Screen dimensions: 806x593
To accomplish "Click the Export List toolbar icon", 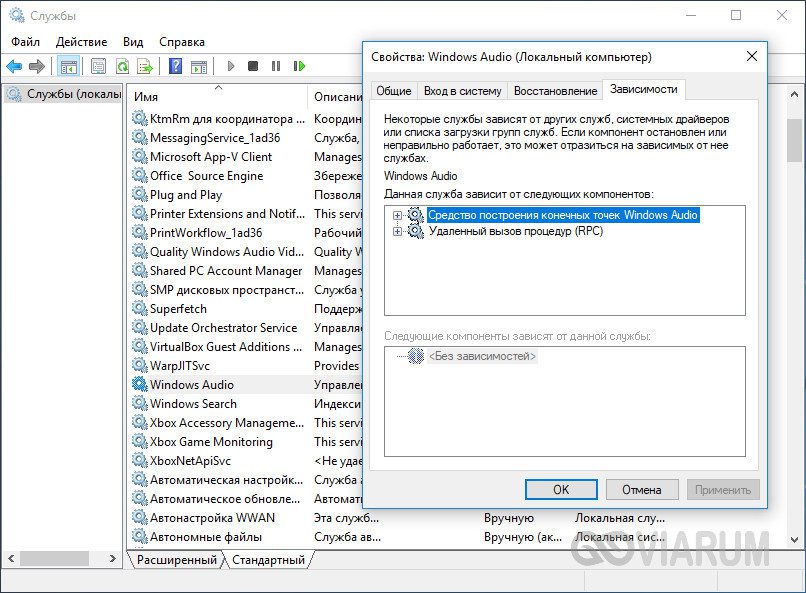I will click(145, 66).
